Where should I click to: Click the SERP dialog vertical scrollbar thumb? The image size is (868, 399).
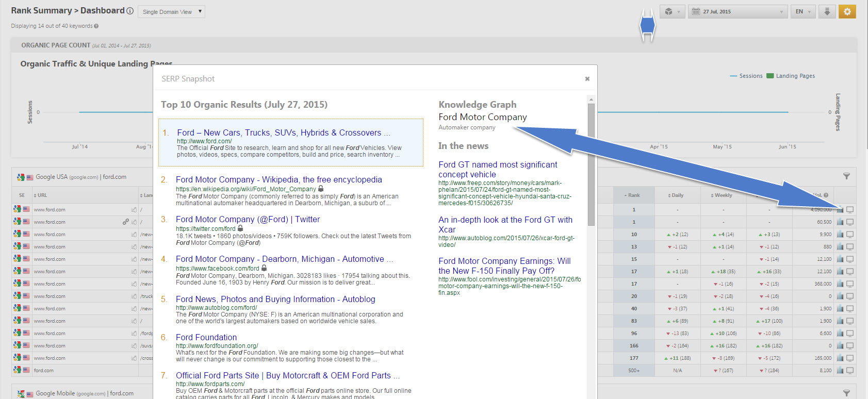point(591,164)
